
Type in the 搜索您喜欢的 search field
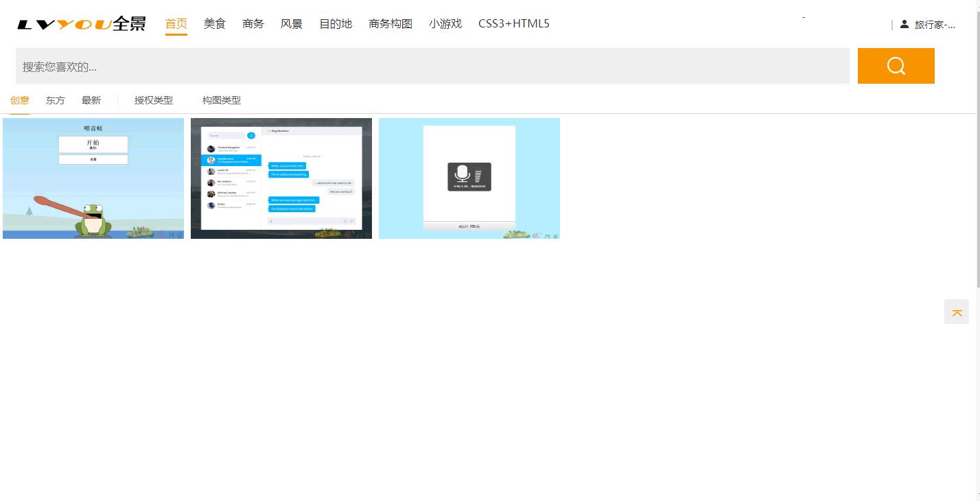pos(432,67)
